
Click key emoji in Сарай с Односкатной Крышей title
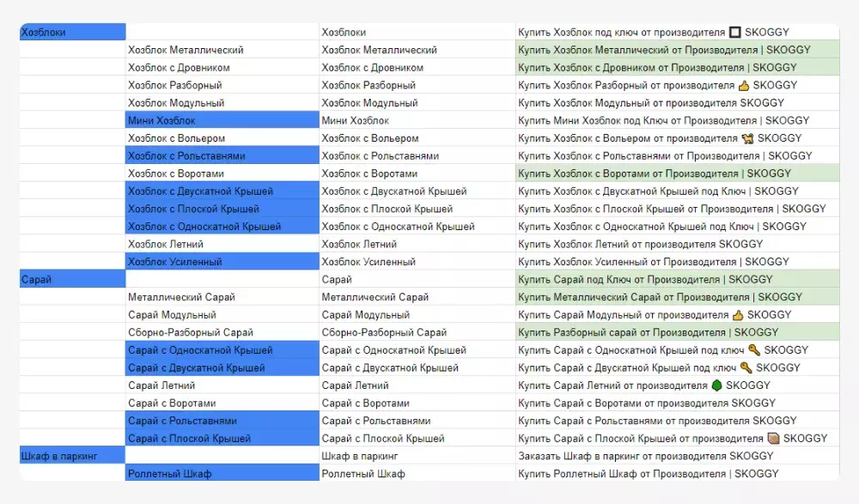click(753, 350)
